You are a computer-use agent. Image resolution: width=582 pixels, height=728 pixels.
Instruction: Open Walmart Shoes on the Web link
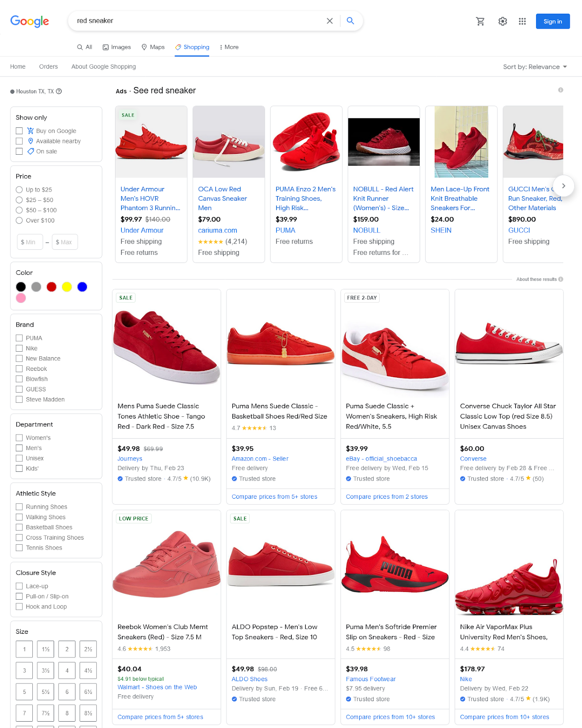pos(157,687)
